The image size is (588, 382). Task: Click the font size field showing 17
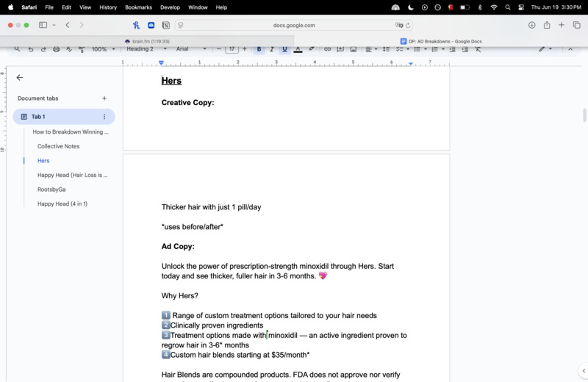(x=232, y=49)
